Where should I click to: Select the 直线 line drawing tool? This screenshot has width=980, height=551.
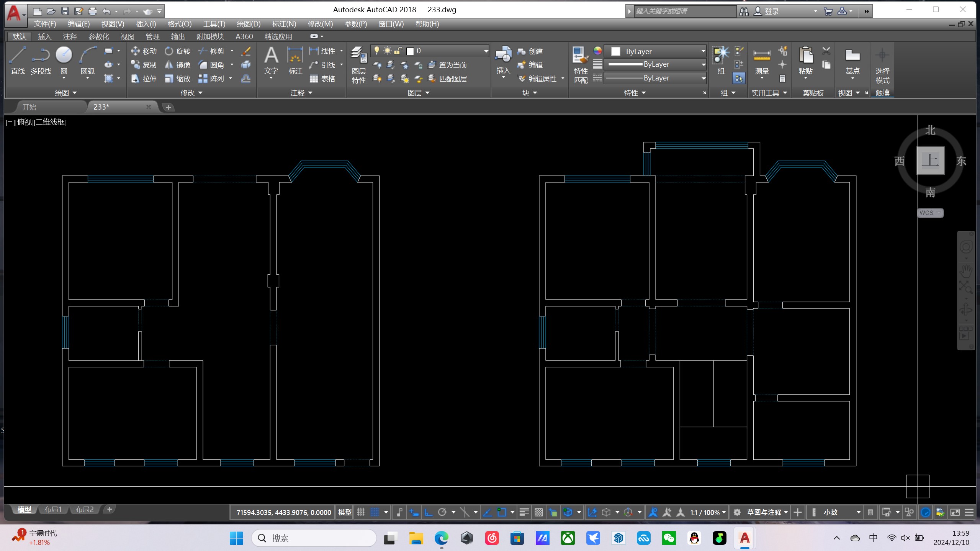[18, 56]
